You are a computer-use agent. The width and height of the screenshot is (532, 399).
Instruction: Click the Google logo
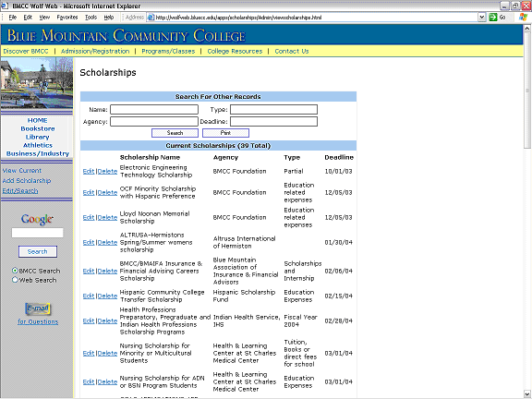click(37, 219)
